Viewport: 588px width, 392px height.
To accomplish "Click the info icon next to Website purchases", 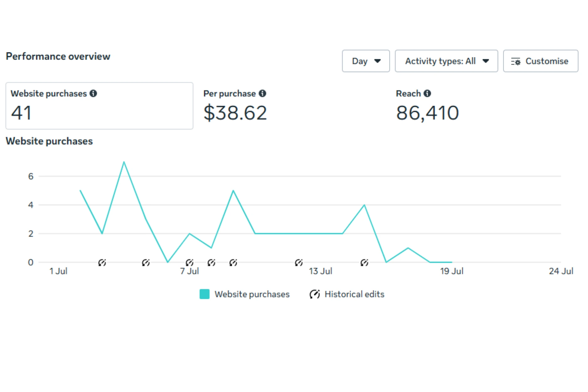I will [x=94, y=93].
